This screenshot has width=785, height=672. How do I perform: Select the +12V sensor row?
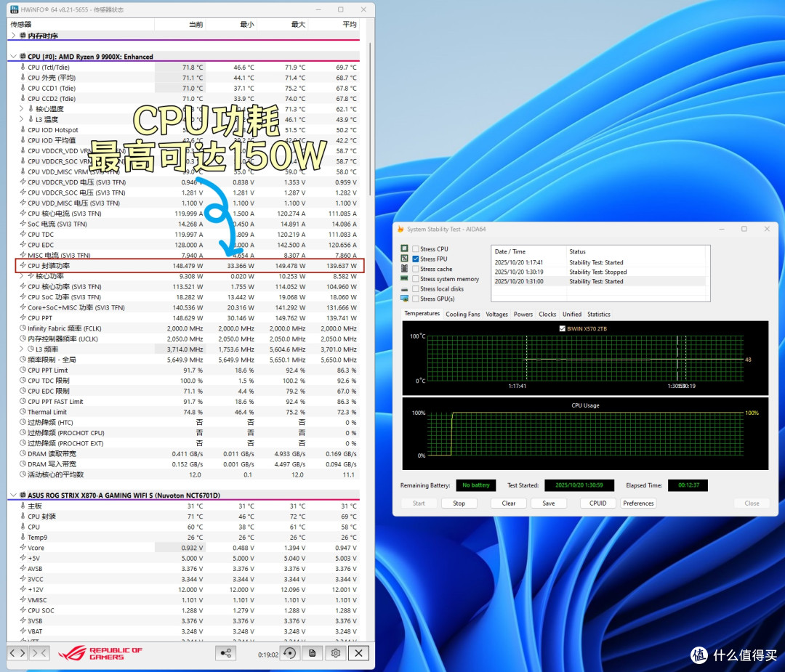184,589
